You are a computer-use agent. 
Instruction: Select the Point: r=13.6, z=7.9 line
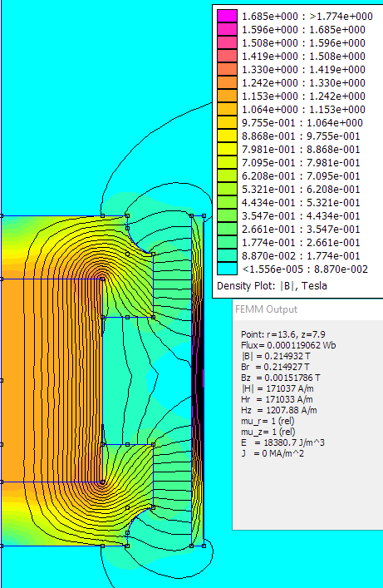(x=283, y=334)
